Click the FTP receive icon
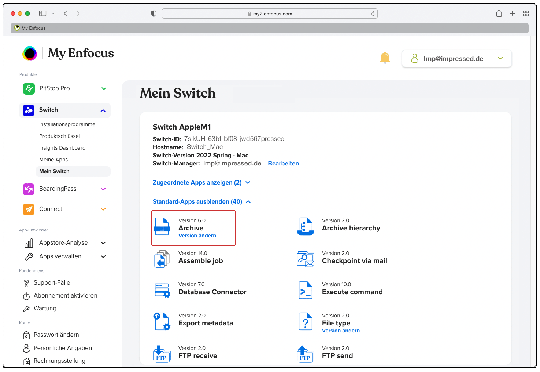Screen dimensions: 540x372 tap(162, 354)
